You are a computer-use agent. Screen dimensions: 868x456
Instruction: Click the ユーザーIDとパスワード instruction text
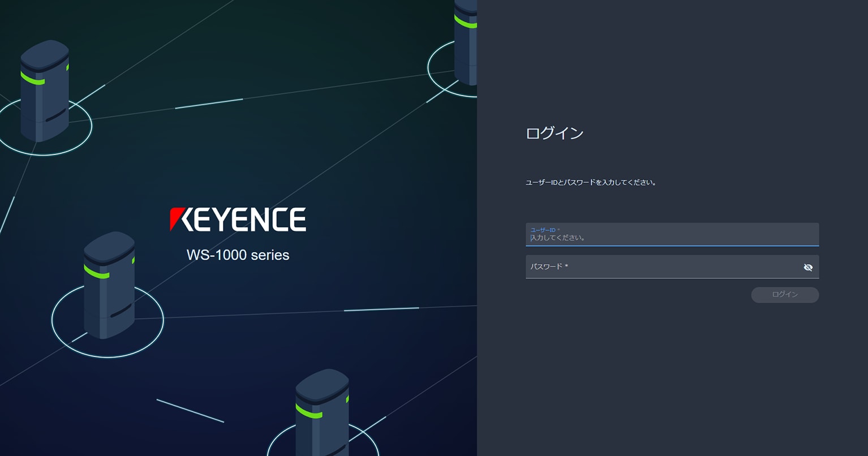point(591,182)
